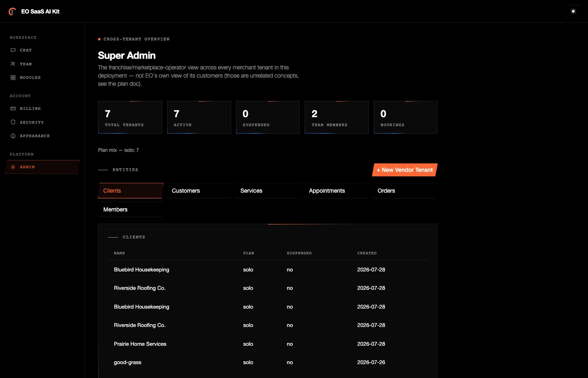Viewport: 588px width, 378px height.
Task: Select the Clients entity tab
Action: [131, 191]
